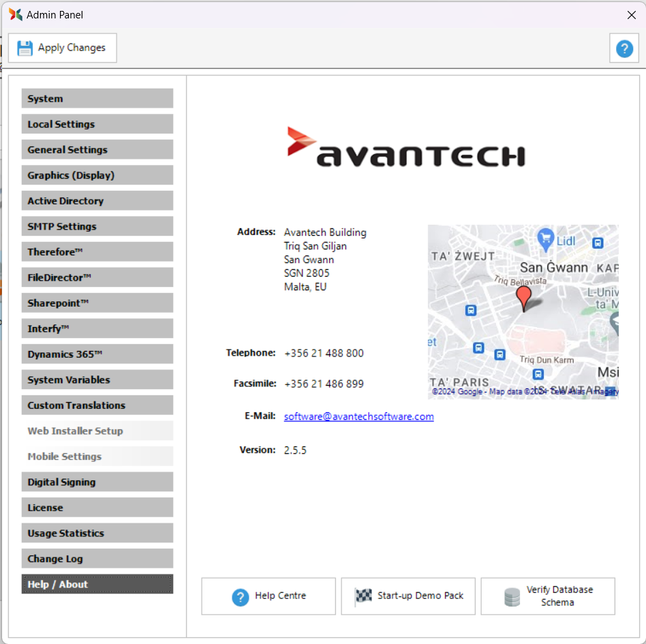
Task: Select the Dynamics 365 section
Action: point(97,354)
